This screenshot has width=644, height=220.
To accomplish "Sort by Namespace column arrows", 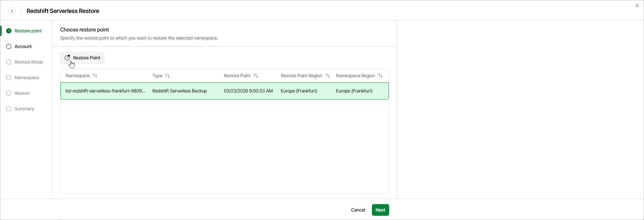I will pyautogui.click(x=95, y=76).
